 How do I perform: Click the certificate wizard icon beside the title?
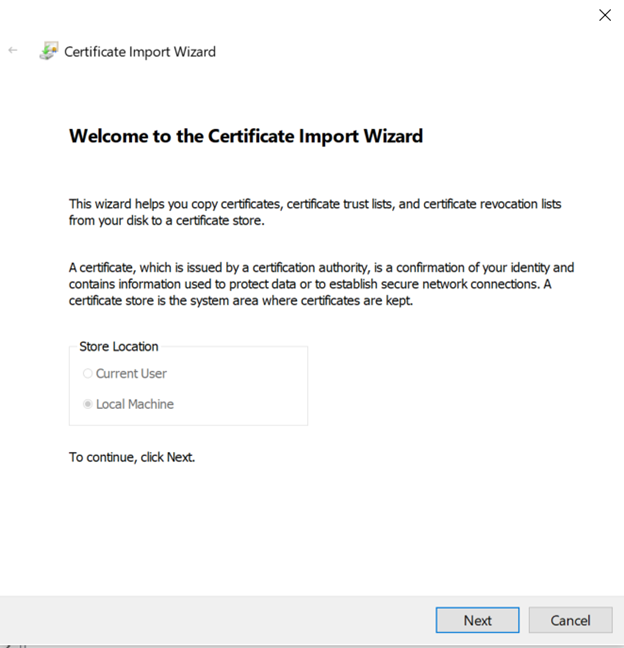48,51
